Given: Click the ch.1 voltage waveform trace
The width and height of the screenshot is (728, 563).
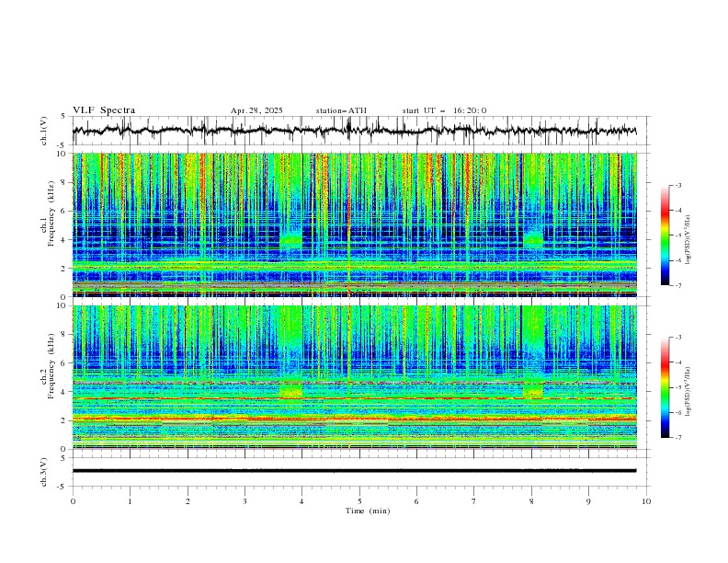Looking at the screenshot, I should click(x=354, y=131).
